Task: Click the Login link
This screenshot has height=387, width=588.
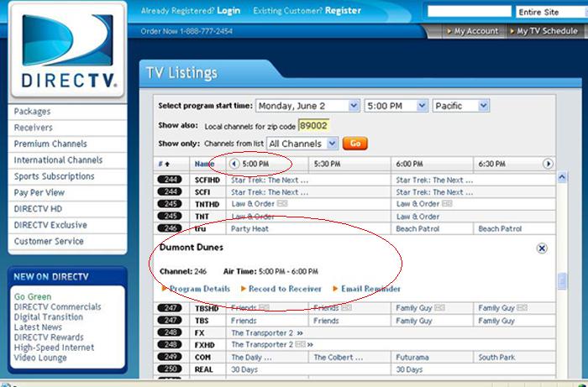Action: tap(228, 11)
